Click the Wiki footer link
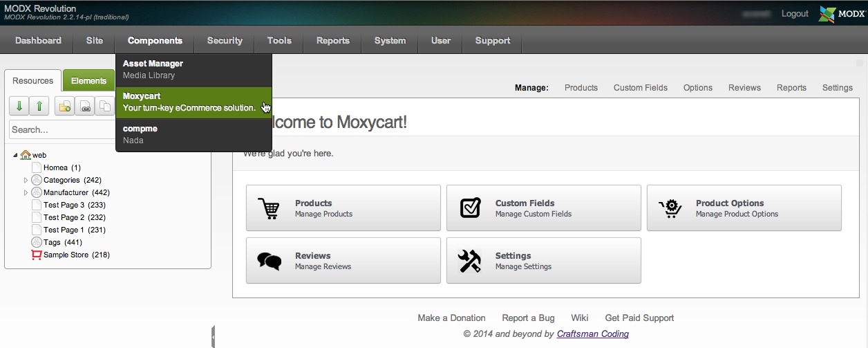The image size is (868, 348). pyautogui.click(x=580, y=318)
